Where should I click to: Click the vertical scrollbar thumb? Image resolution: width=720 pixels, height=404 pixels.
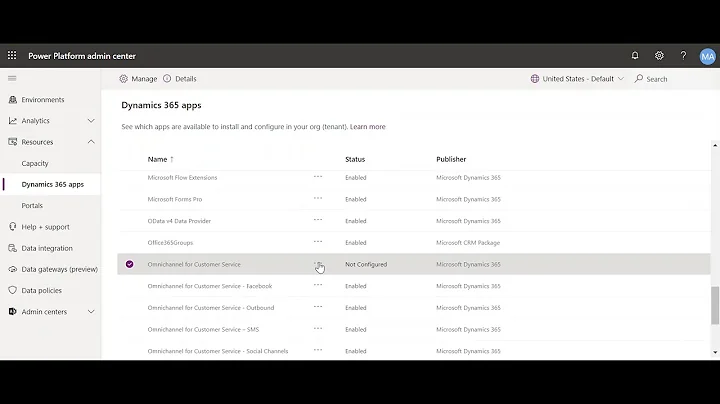[x=715, y=305]
